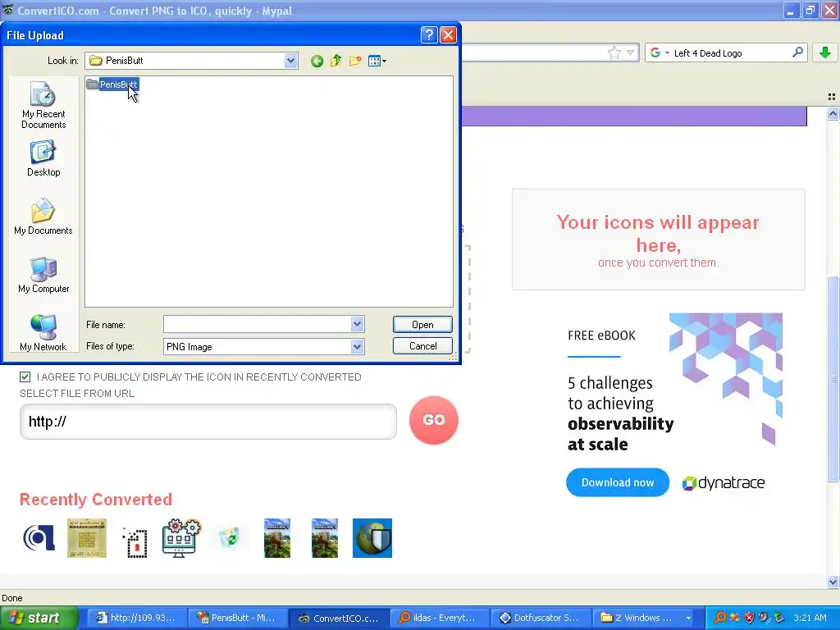Viewport: 840px width, 630px height.
Task: Open My Documents place
Action: [43, 217]
